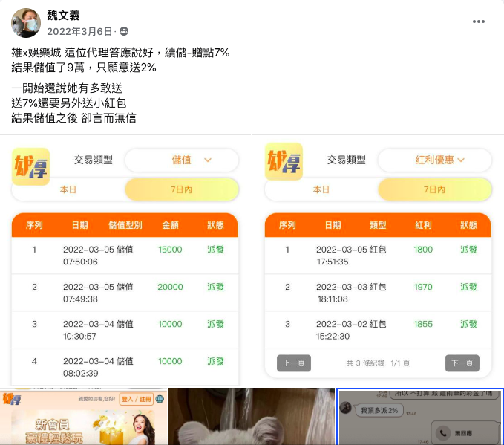Click chat avatar next to 我頂多派2% message

[x=346, y=408]
